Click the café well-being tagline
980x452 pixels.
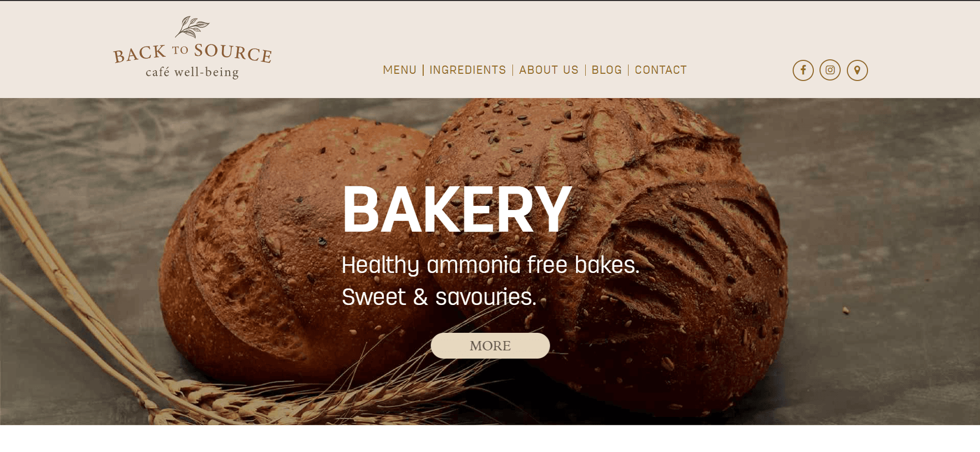[192, 72]
